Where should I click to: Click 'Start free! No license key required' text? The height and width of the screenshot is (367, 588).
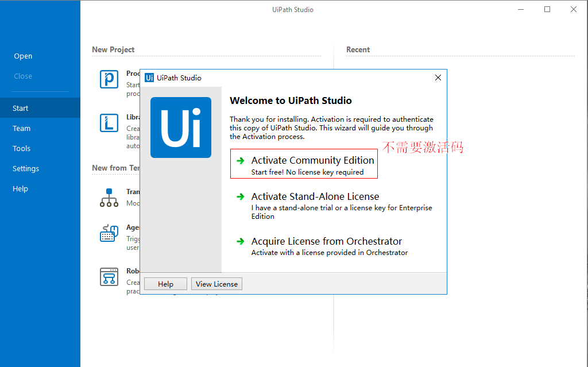point(308,172)
